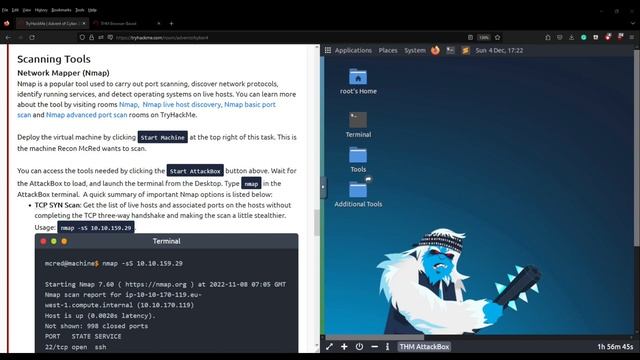Click the Start Machine button
Screen dimensions: 640x360
pyautogui.click(x=162, y=137)
